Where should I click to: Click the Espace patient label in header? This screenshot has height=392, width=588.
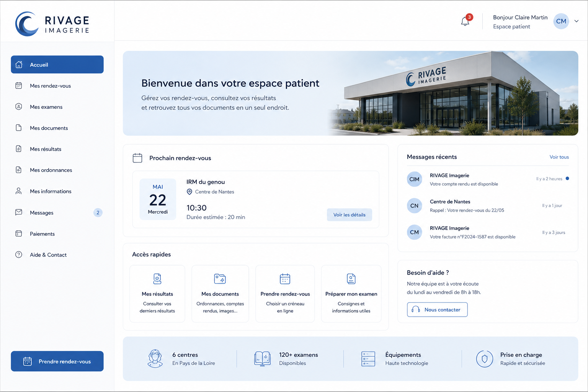[511, 26]
